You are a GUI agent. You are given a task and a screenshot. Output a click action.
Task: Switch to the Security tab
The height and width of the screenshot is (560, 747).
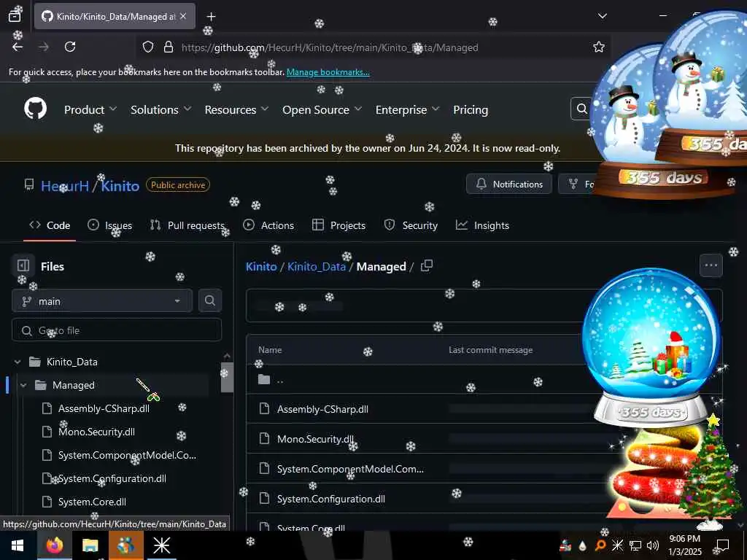411,225
